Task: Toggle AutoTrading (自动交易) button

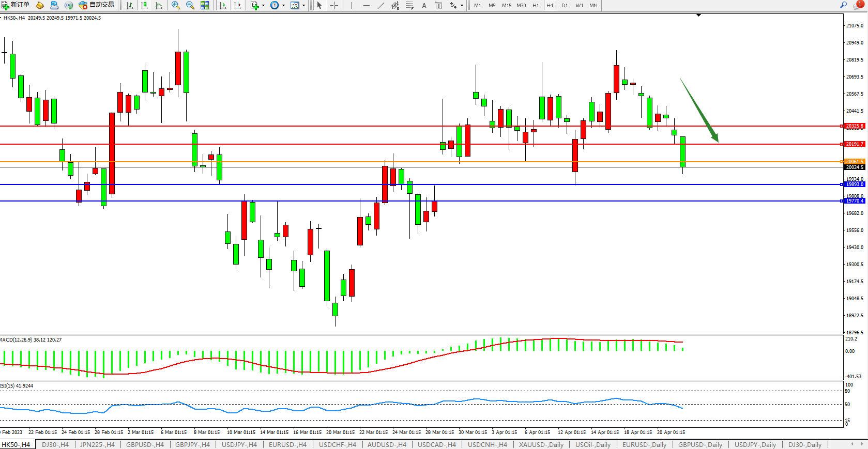Action: (97, 5)
